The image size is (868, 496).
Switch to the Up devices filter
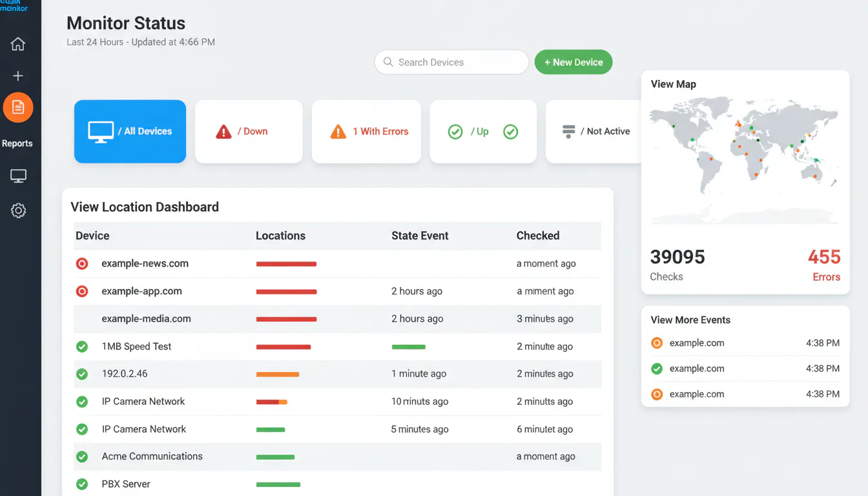tap(483, 131)
